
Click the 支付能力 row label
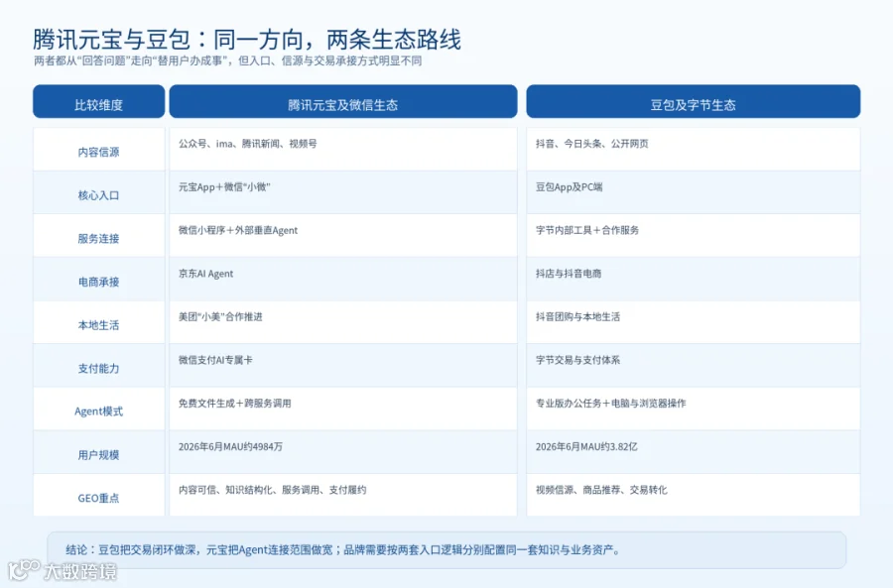tap(98, 366)
